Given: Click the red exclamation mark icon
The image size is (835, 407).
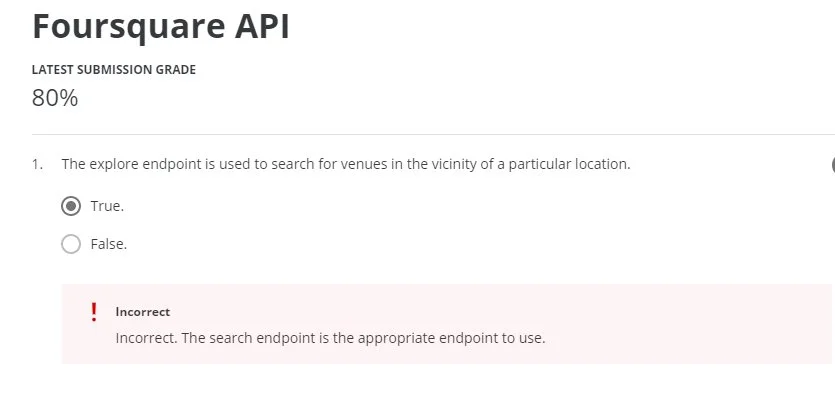Looking at the screenshot, I should [94, 311].
